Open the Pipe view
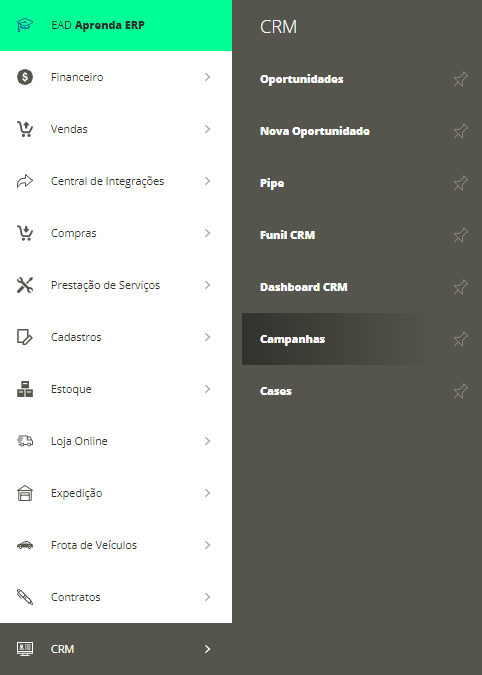482x675 pixels. pos(272,183)
